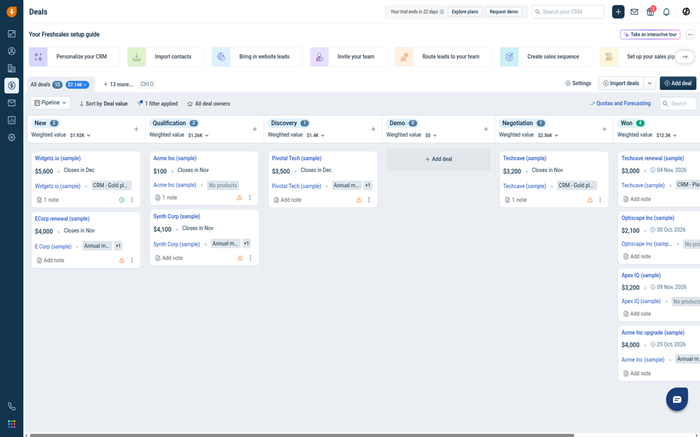Open the 13 more views tab
The height and width of the screenshot is (437, 700).
coord(118,84)
